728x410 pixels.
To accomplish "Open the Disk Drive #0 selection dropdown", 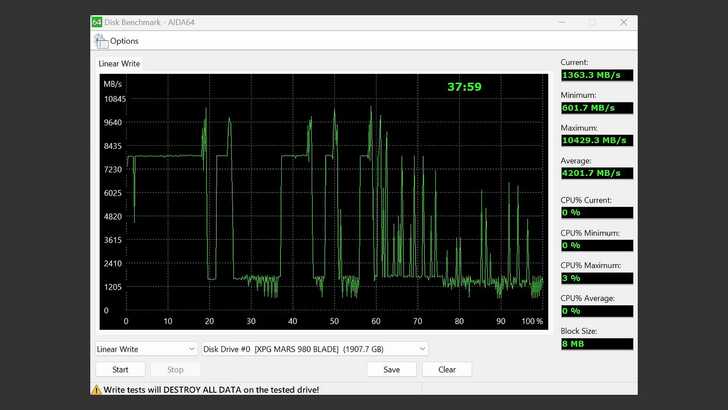I will (x=315, y=349).
